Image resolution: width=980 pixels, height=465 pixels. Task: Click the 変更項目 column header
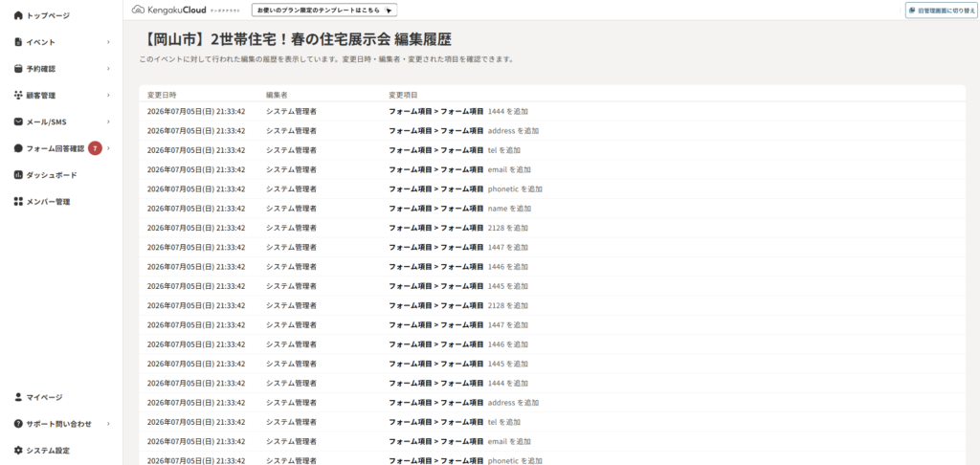click(403, 95)
